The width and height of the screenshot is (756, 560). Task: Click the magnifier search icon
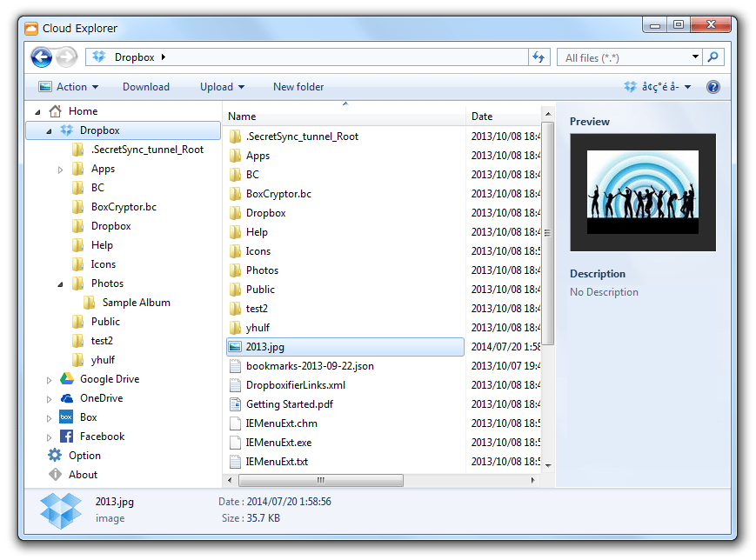pos(713,57)
